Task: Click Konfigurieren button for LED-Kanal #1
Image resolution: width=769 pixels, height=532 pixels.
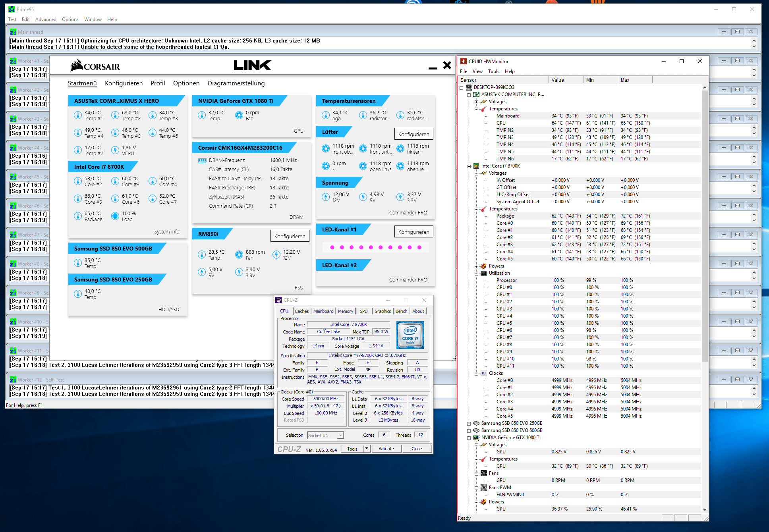Action: (413, 232)
